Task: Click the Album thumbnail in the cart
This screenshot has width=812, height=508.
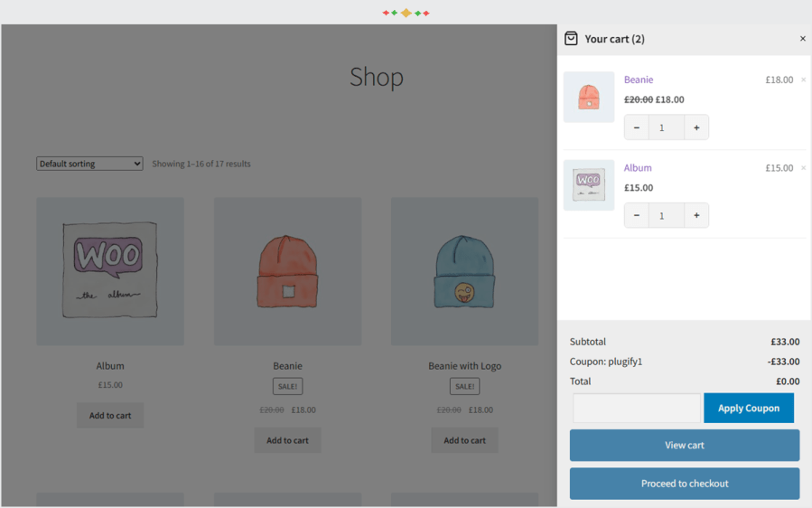Action: point(589,185)
